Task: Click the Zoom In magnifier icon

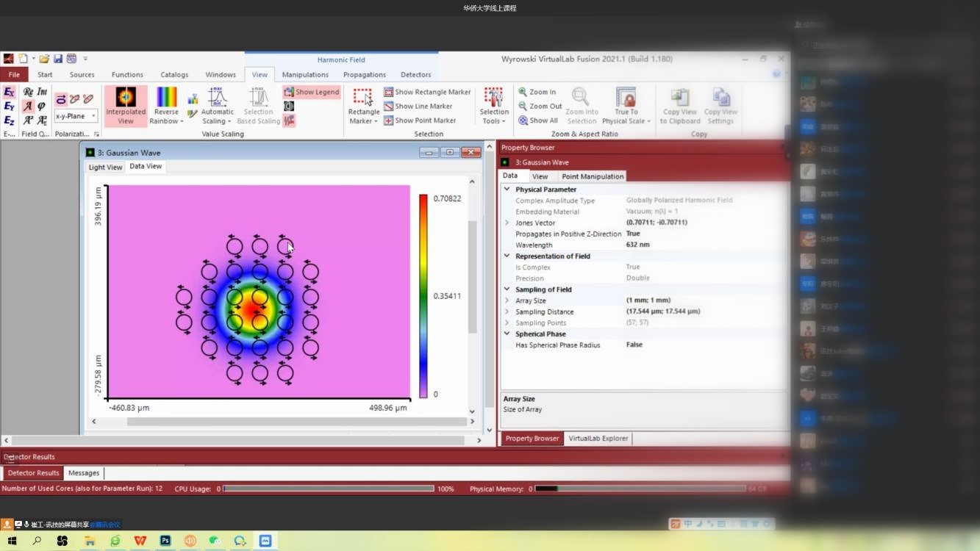Action: (x=523, y=92)
